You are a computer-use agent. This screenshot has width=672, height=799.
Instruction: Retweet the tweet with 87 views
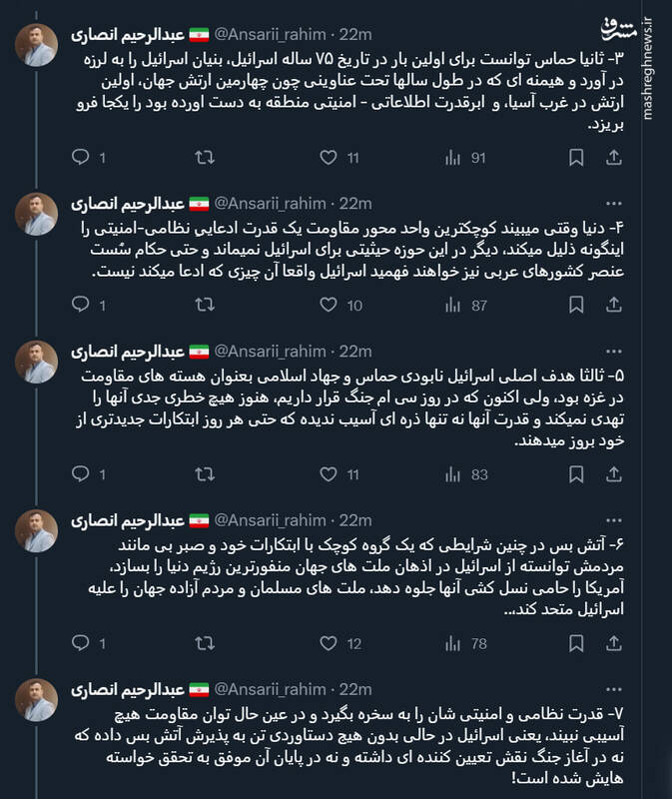pos(203,306)
